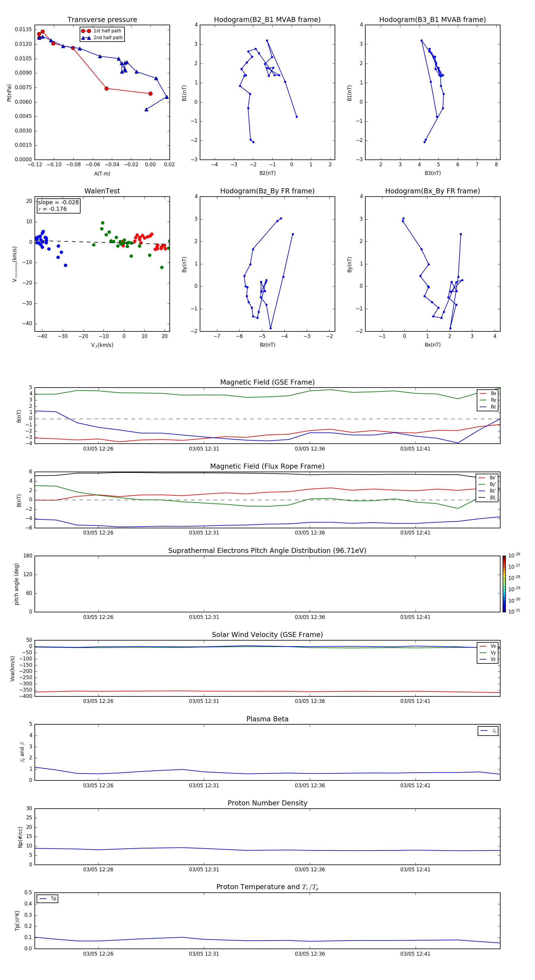Select the 'Bx' entry in GSE legend
This screenshot has width=535, height=980.
[x=488, y=393]
